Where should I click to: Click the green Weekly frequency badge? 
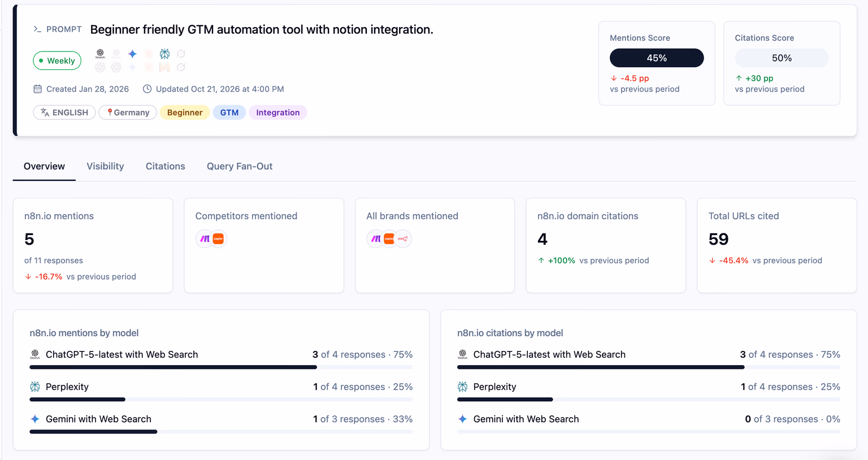57,60
